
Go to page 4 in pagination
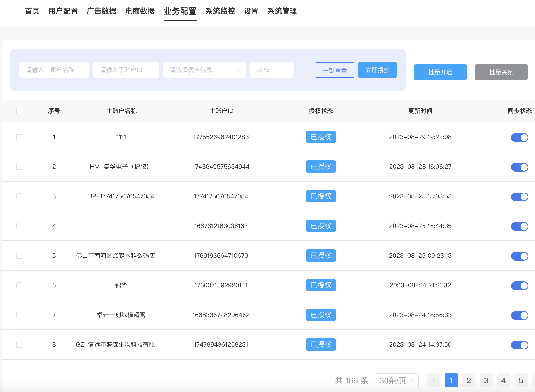tap(503, 381)
